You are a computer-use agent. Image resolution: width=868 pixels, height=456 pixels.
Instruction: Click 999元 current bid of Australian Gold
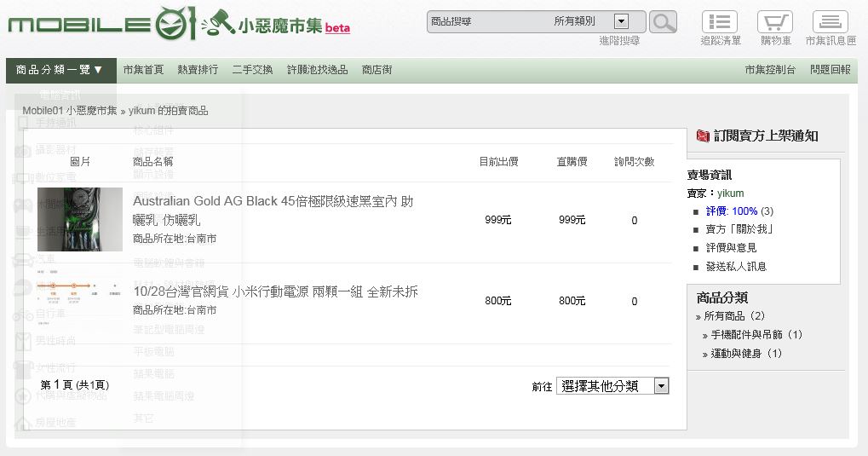click(498, 220)
